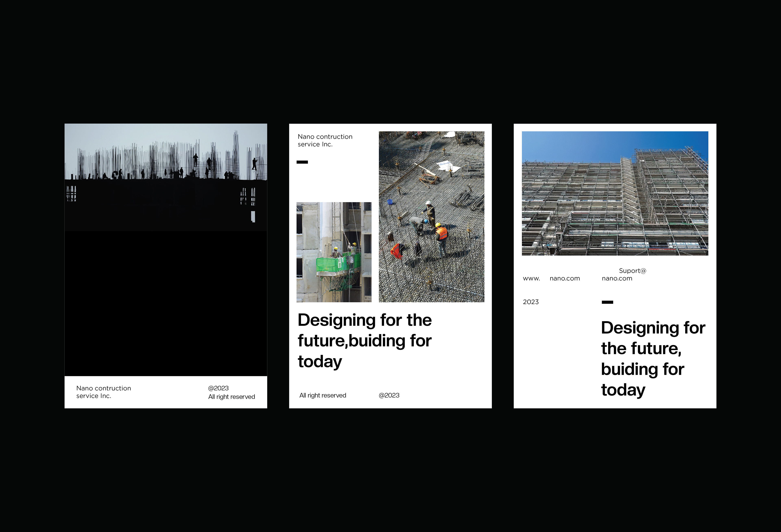Image resolution: width=781 pixels, height=532 pixels.
Task: Click the nano.com website link
Action: [565, 279]
